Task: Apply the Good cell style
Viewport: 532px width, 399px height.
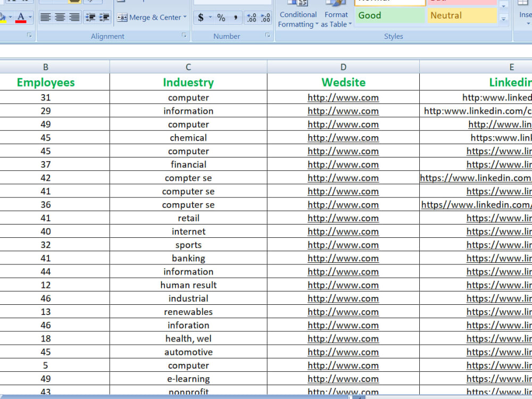Action: pos(389,15)
